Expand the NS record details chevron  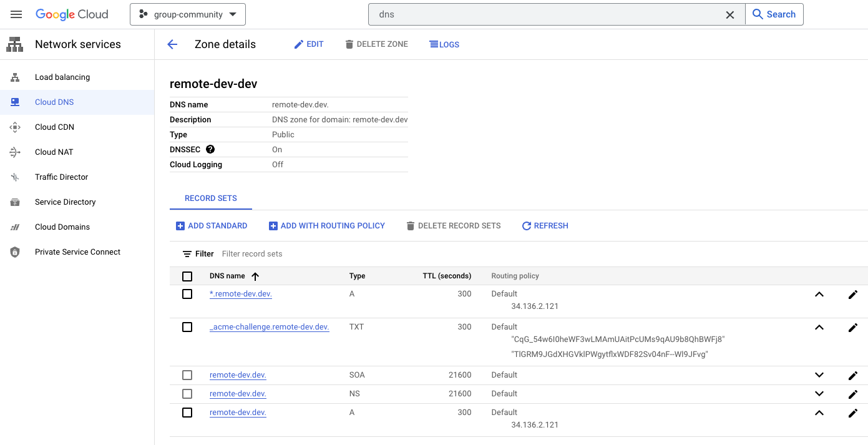tap(819, 394)
